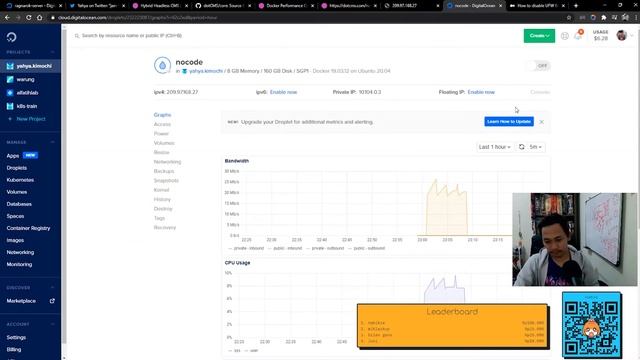Switch to the GitHub dotCMS tab
Viewport: 640px width, 360px height.
point(222,6)
